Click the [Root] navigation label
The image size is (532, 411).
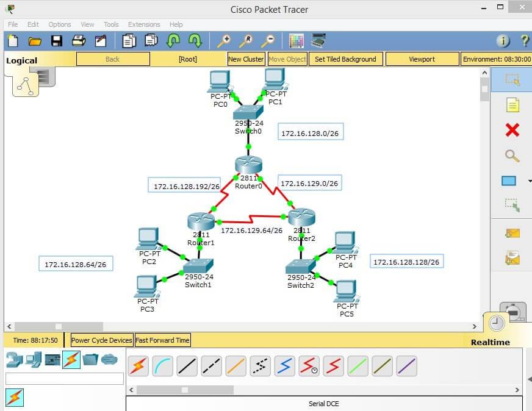[188, 59]
